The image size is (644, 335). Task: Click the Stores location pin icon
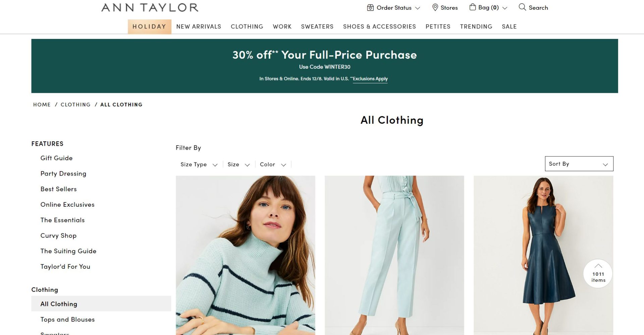pos(435,7)
